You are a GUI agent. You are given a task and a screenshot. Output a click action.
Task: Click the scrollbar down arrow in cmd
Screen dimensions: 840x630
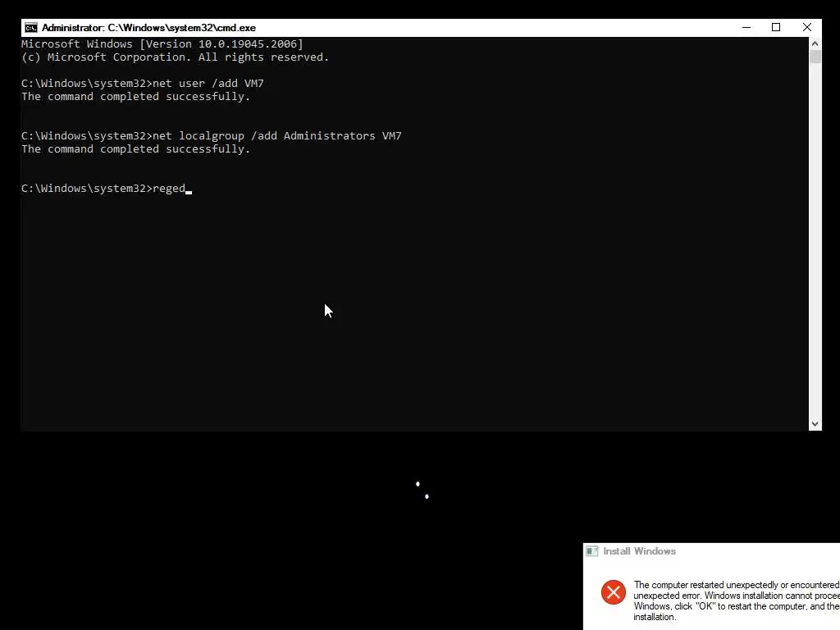[x=815, y=424]
